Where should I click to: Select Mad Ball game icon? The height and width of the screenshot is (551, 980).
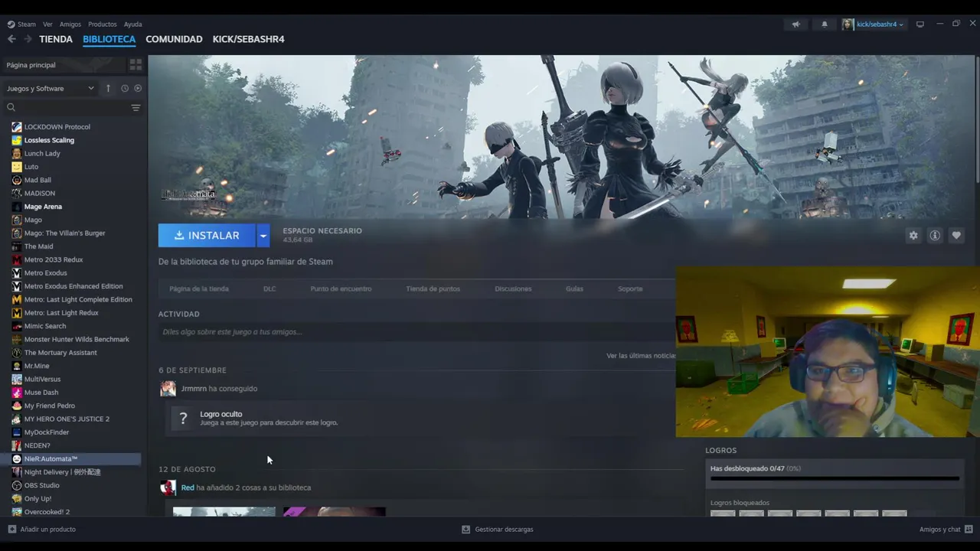pos(17,180)
